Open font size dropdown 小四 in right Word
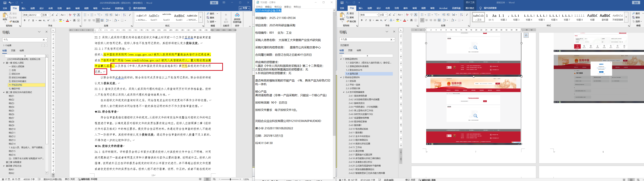 (386, 15)
